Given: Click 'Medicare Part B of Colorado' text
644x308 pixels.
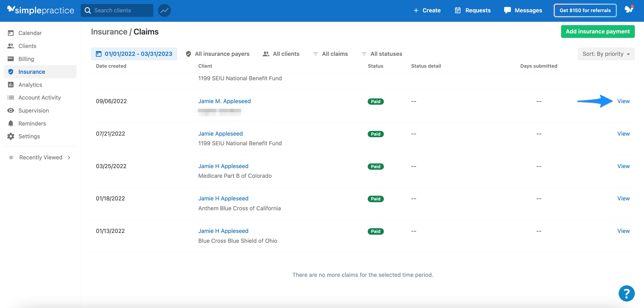Looking at the screenshot, I should pyautogui.click(x=235, y=176).
